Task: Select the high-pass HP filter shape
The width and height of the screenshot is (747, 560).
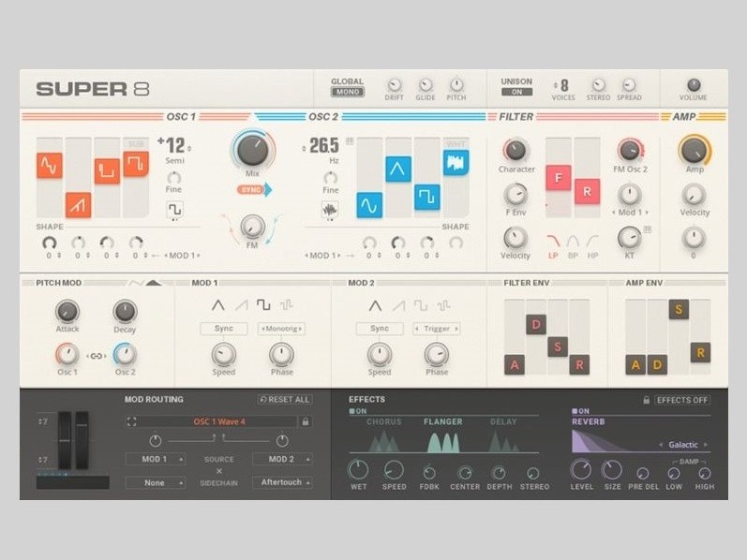Action: pos(592,242)
